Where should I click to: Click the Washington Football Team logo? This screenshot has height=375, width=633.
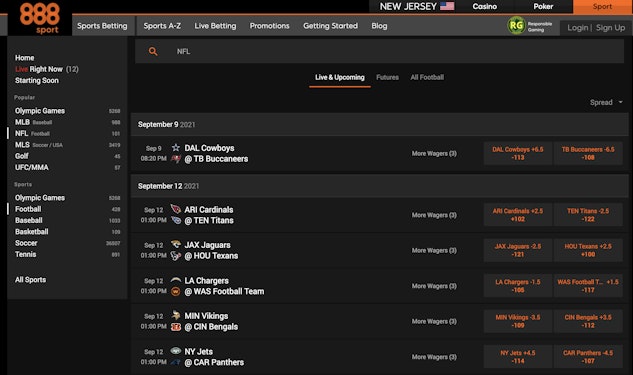coord(176,291)
